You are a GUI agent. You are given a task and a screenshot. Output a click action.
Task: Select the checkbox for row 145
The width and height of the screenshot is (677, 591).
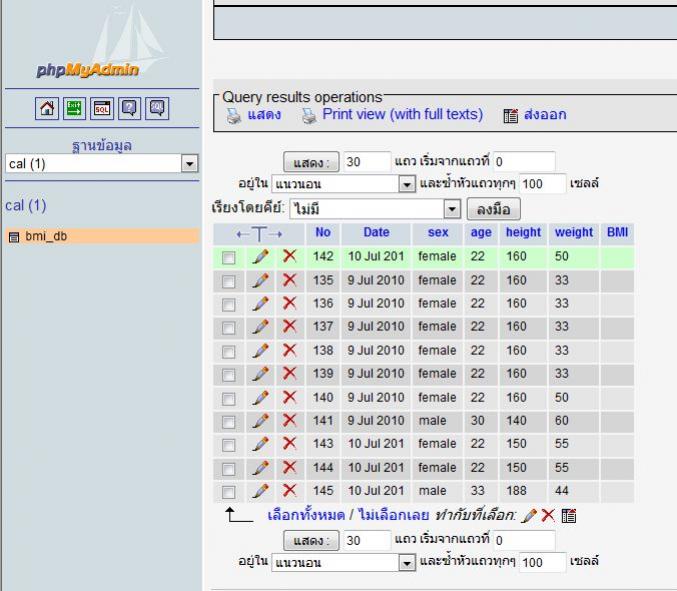(x=229, y=492)
